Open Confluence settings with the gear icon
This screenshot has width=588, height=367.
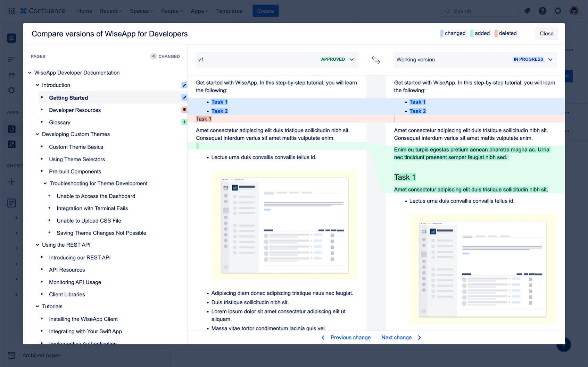point(558,10)
